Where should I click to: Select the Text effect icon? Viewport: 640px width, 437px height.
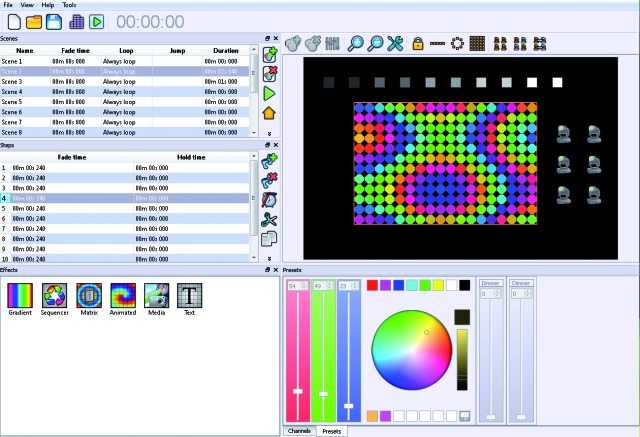coord(189,299)
